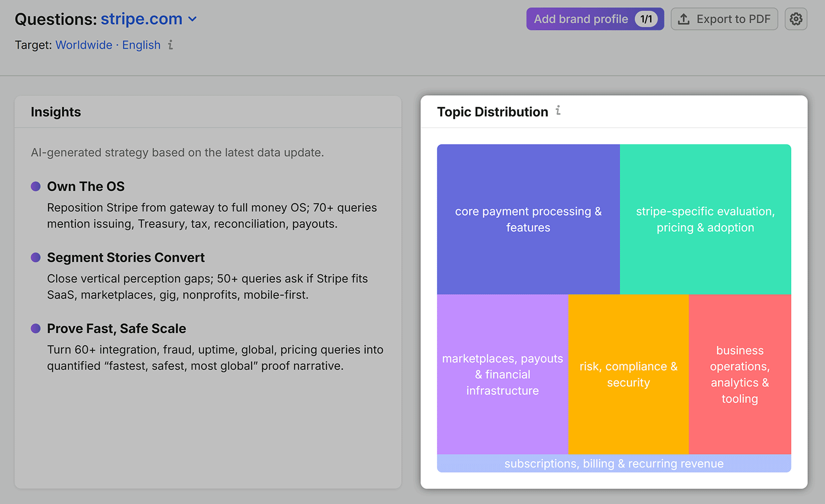Click the Worldwide target link

click(84, 45)
